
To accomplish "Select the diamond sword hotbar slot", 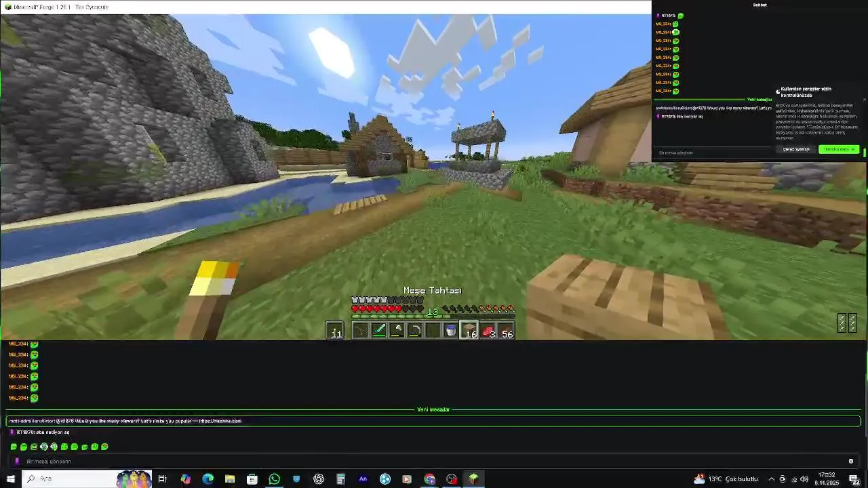I will (x=378, y=331).
